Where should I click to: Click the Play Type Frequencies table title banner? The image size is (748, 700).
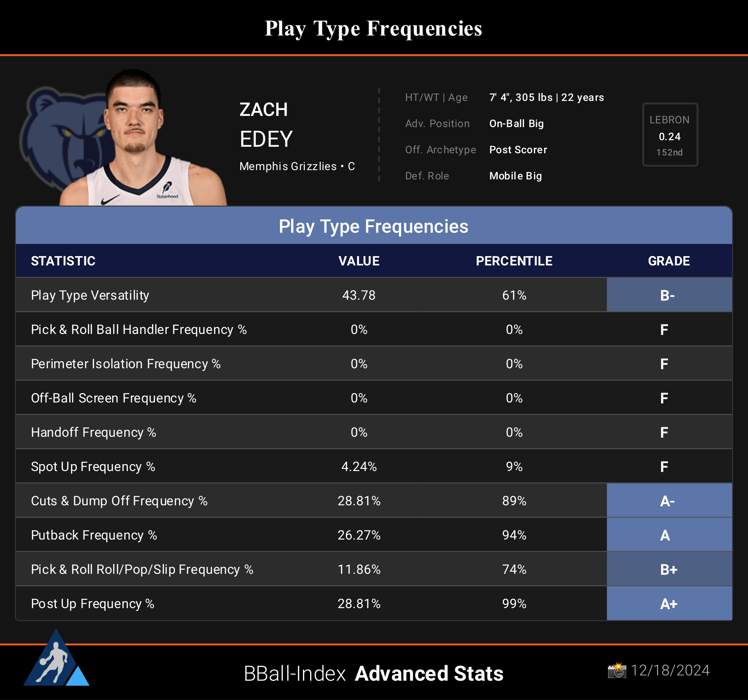coord(373,226)
